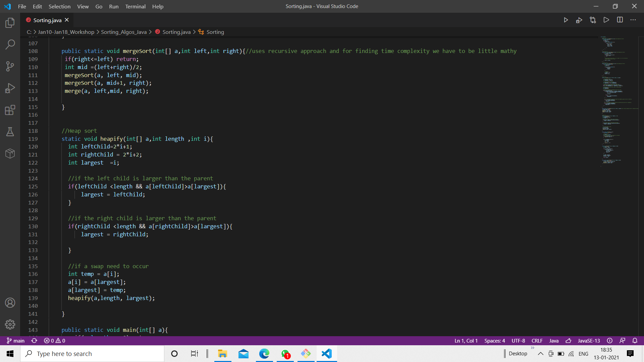Click the Windows taskbar search box

[92, 354]
